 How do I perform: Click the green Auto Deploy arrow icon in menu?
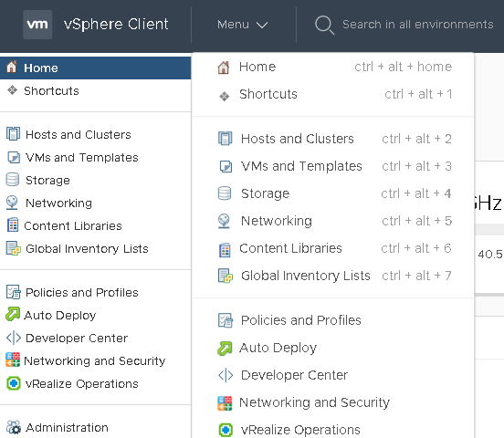(x=225, y=349)
